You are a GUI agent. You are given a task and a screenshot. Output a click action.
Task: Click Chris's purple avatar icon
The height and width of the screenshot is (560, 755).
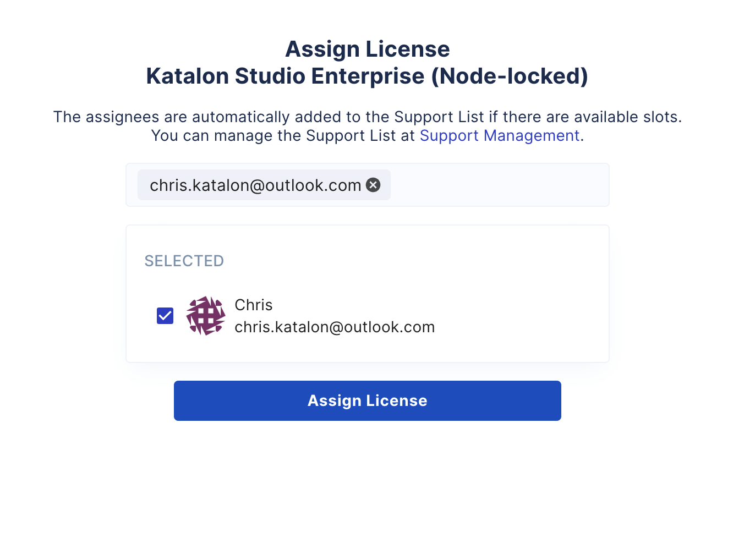[206, 316]
